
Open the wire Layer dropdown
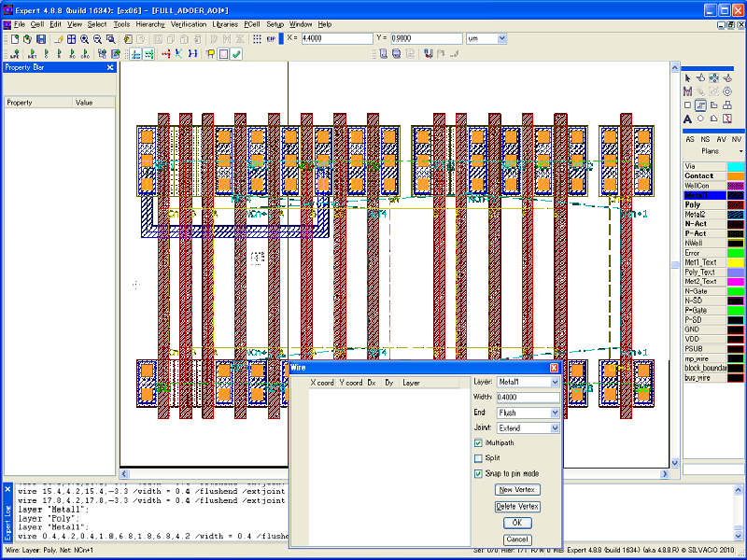[x=555, y=383]
